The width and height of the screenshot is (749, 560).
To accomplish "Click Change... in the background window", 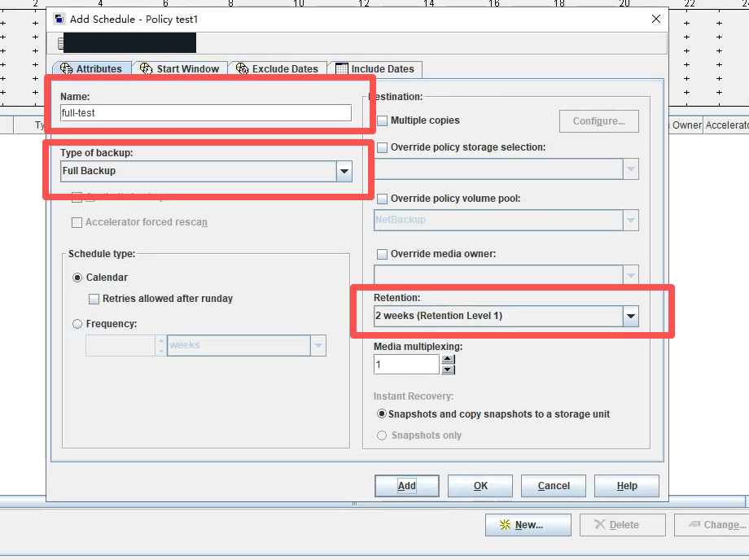I will (712, 525).
